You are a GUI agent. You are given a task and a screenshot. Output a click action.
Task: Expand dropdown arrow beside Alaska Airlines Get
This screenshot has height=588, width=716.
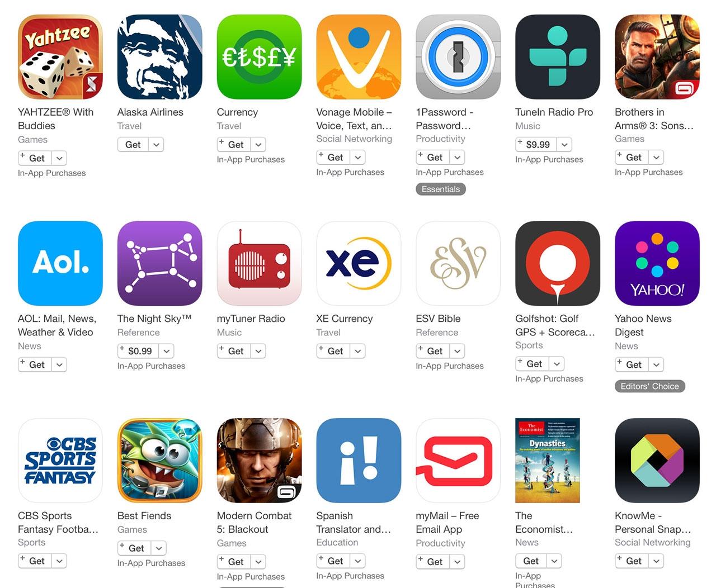coord(157,145)
